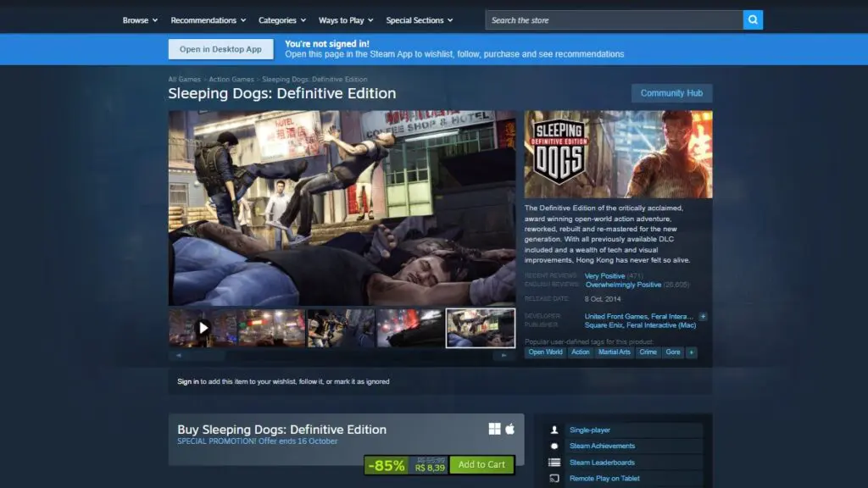Viewport: 868px width, 488px height.
Task: Expand the Browse dropdown menu
Action: (x=140, y=20)
